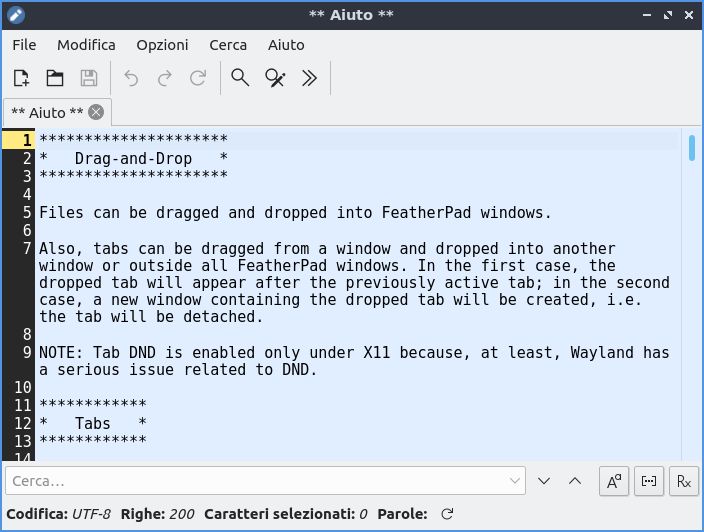
Task: Open a file using the folder icon
Action: pyautogui.click(x=55, y=78)
